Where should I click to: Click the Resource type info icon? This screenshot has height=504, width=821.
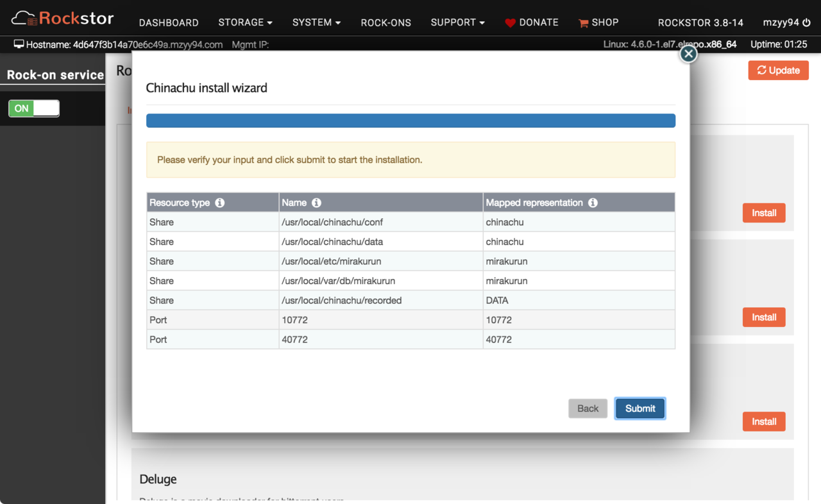220,203
